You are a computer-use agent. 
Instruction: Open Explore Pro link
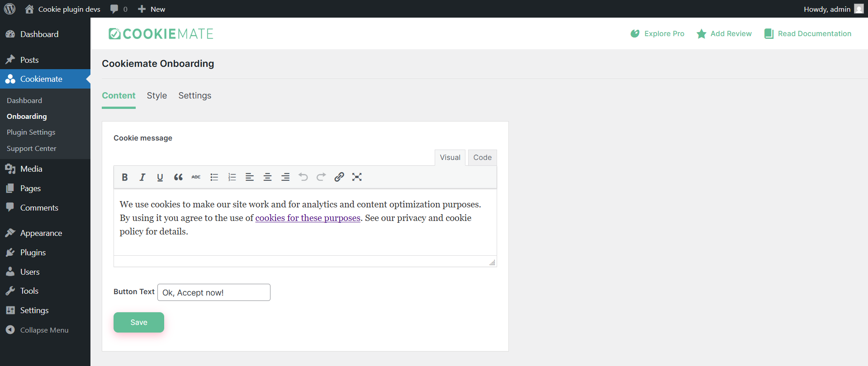tap(657, 34)
